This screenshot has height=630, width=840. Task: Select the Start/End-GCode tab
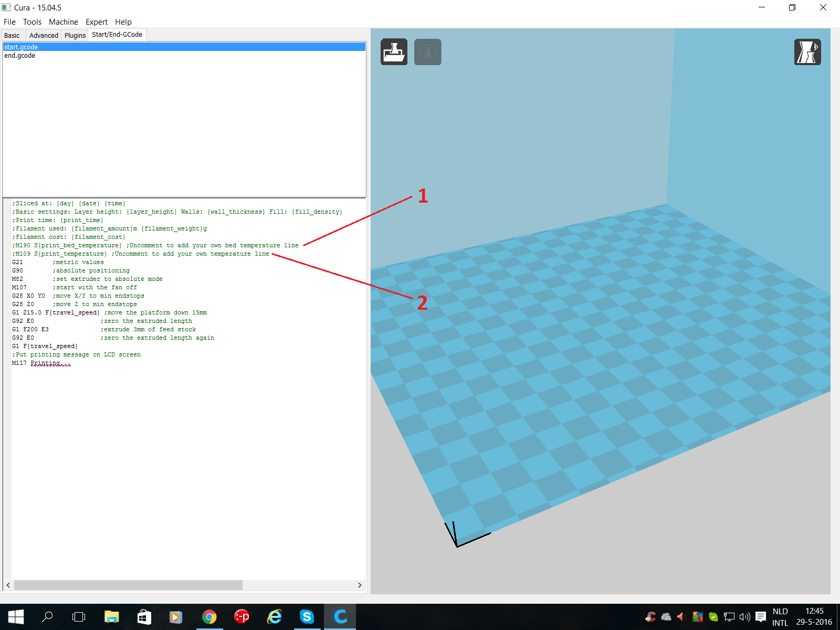click(117, 35)
